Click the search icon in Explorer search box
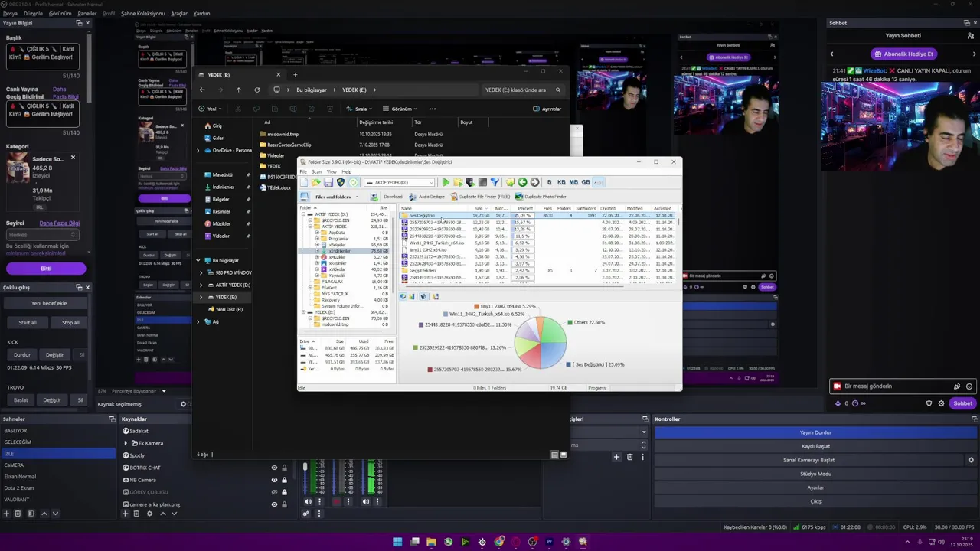Viewport: 980px width, 551px height. pos(557,90)
